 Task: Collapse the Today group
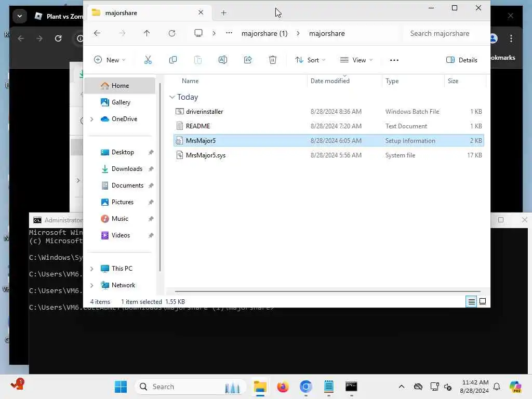click(172, 97)
